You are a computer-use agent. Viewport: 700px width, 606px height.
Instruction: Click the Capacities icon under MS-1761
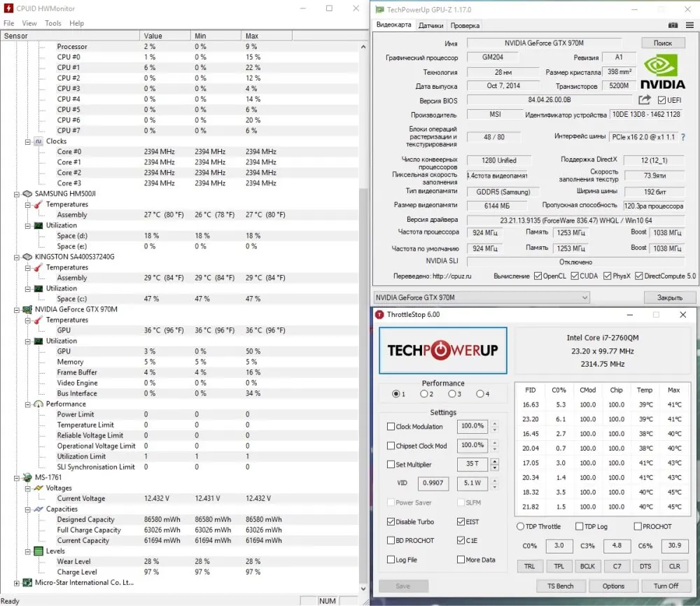pyautogui.click(x=38, y=509)
